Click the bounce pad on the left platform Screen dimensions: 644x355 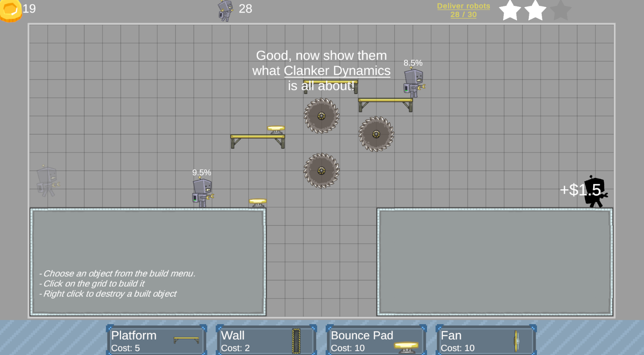(x=276, y=130)
